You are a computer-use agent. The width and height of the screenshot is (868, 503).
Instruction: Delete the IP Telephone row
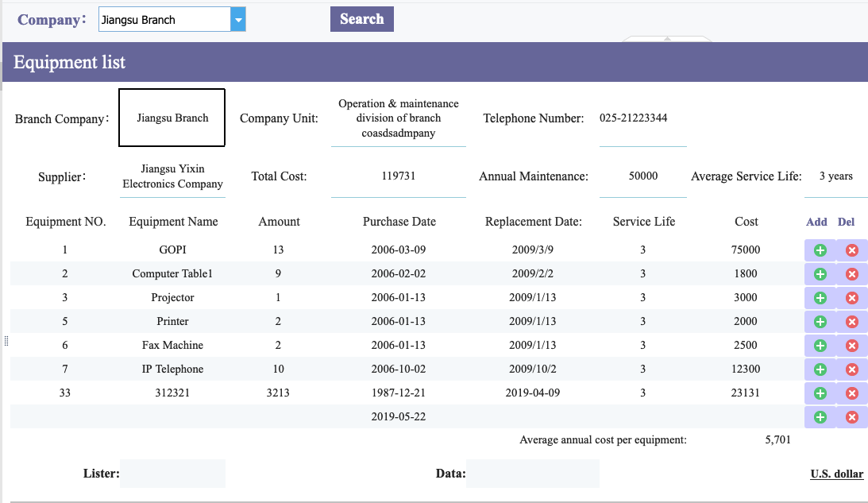point(852,370)
